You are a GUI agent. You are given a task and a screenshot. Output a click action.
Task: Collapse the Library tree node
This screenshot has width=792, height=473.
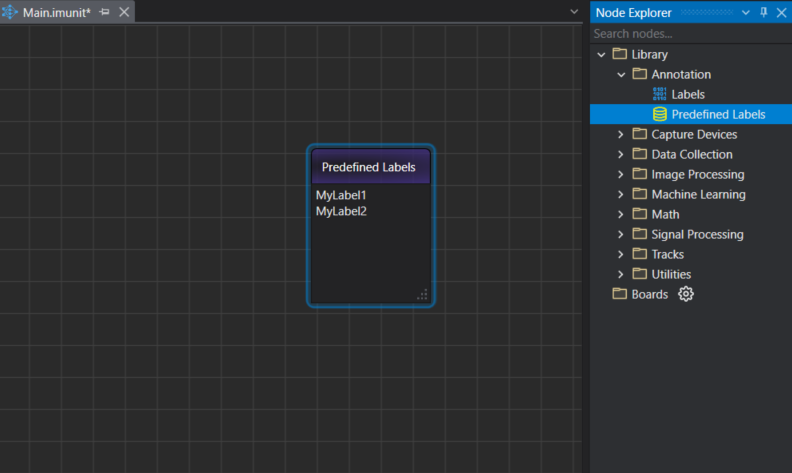point(601,54)
